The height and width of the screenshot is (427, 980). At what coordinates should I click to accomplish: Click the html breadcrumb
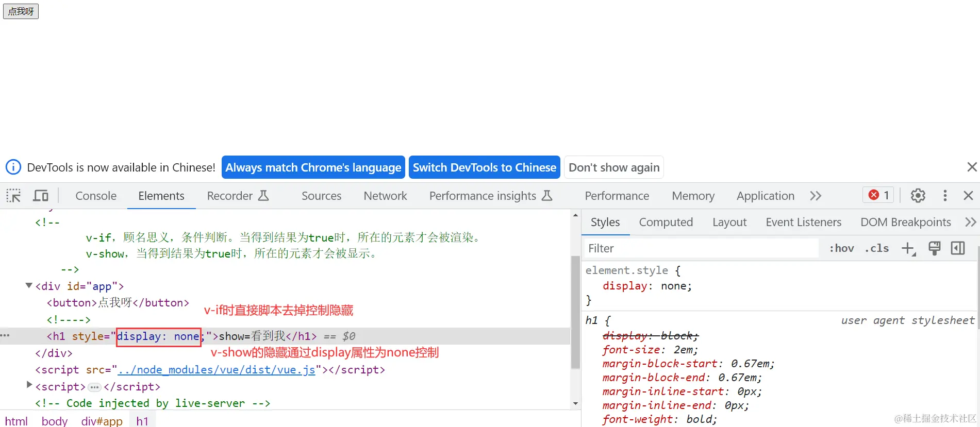[x=16, y=421]
